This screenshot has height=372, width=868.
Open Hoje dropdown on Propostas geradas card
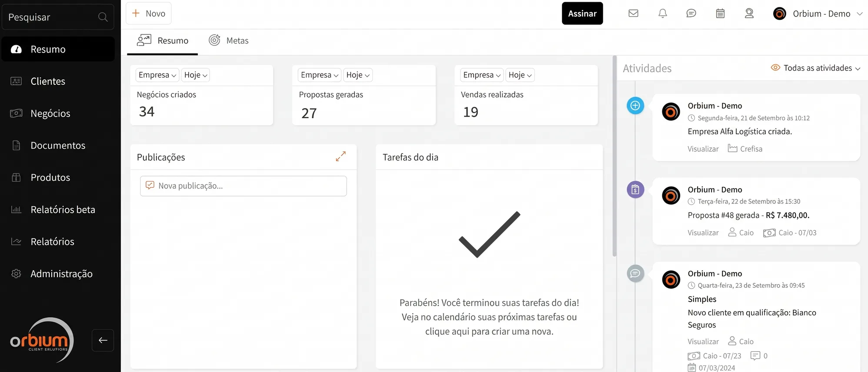358,75
